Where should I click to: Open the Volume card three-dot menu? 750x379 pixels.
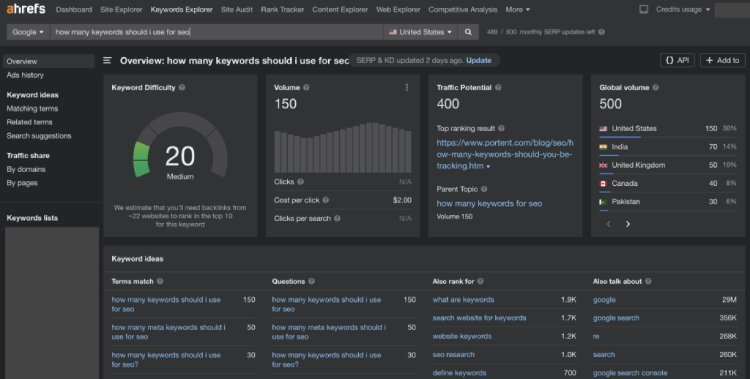pos(407,88)
